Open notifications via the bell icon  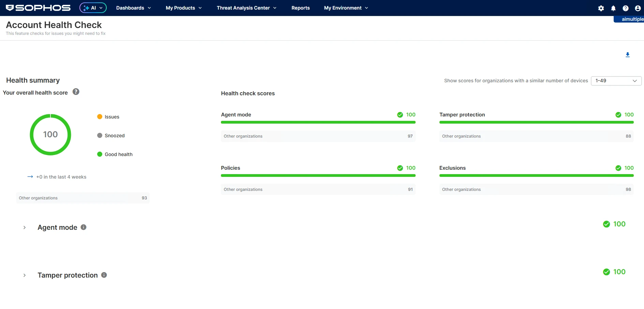click(613, 8)
